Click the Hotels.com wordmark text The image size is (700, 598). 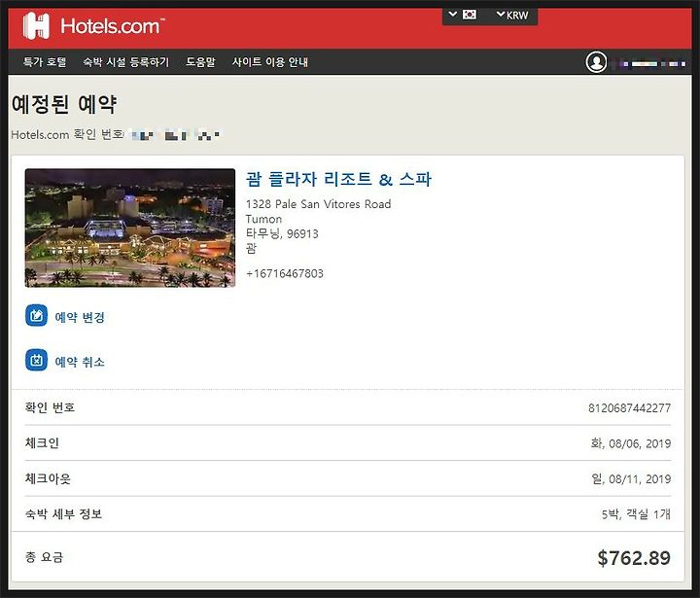pyautogui.click(x=113, y=26)
